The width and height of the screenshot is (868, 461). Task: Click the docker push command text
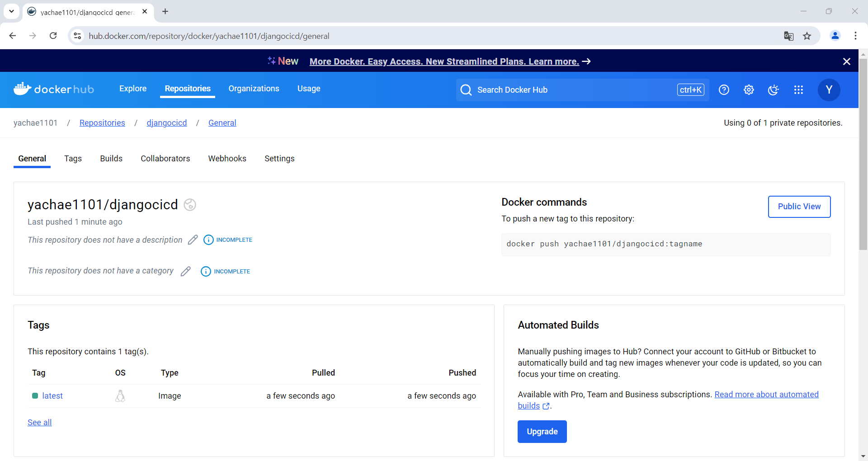tap(604, 244)
